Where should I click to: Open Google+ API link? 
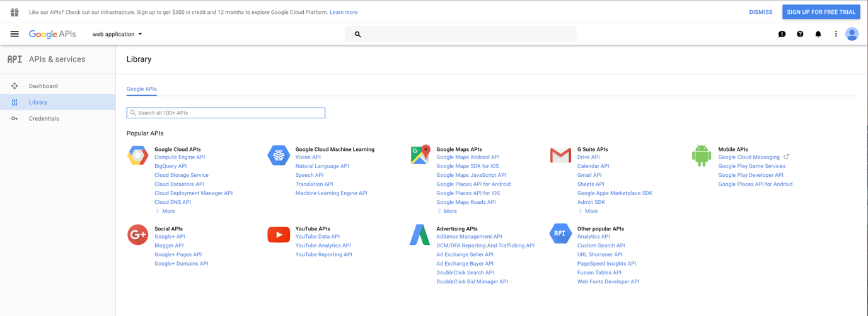coord(170,237)
